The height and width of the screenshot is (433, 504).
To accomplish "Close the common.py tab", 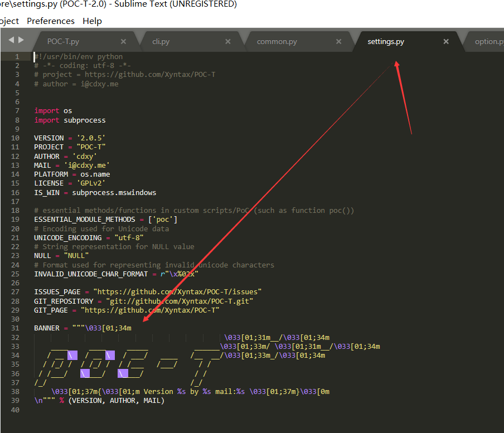I will click(x=338, y=41).
